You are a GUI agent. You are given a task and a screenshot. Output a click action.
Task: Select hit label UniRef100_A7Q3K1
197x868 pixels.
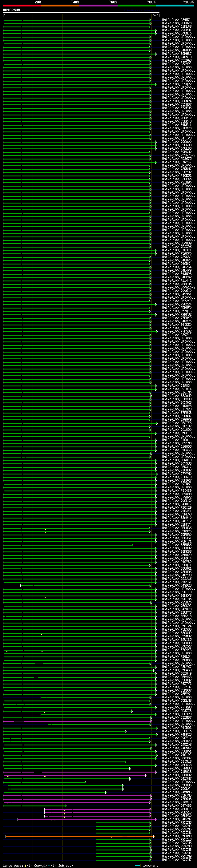click(x=176, y=250)
